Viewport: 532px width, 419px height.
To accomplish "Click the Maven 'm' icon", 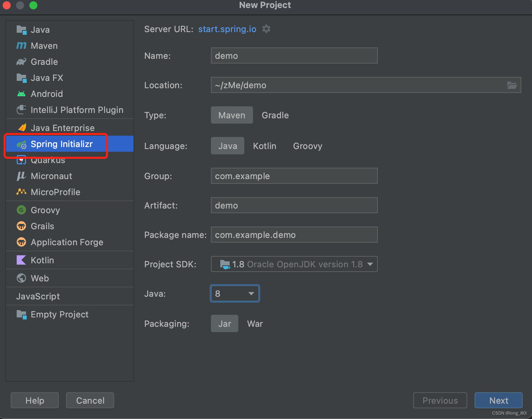I will [x=21, y=45].
